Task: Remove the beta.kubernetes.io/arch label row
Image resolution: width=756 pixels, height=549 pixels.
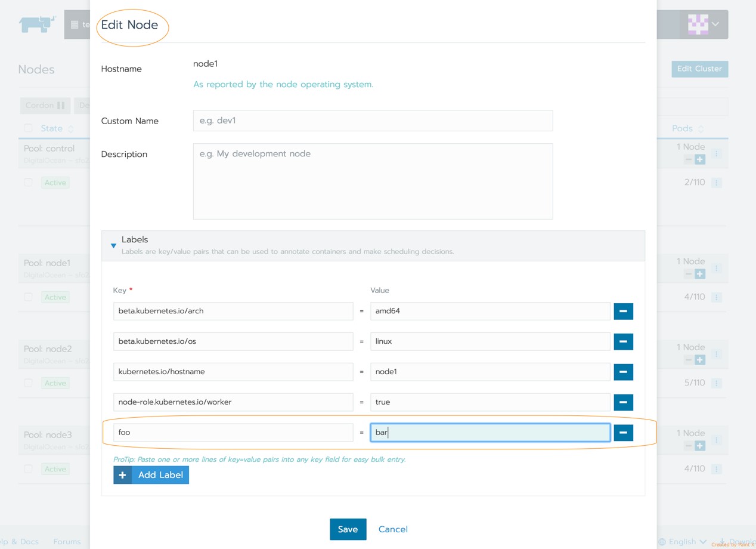Action: [623, 311]
